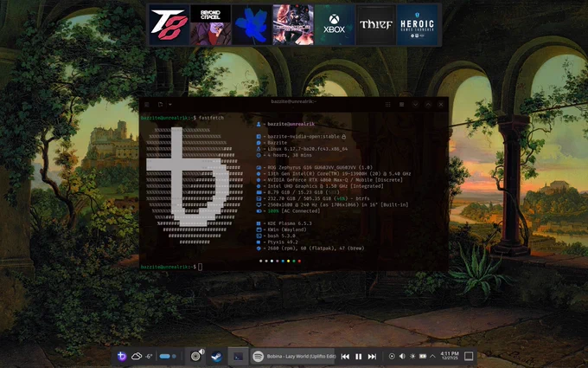This screenshot has height=368, width=588.
Task: Open brightness settings in the tray
Action: [412, 356]
